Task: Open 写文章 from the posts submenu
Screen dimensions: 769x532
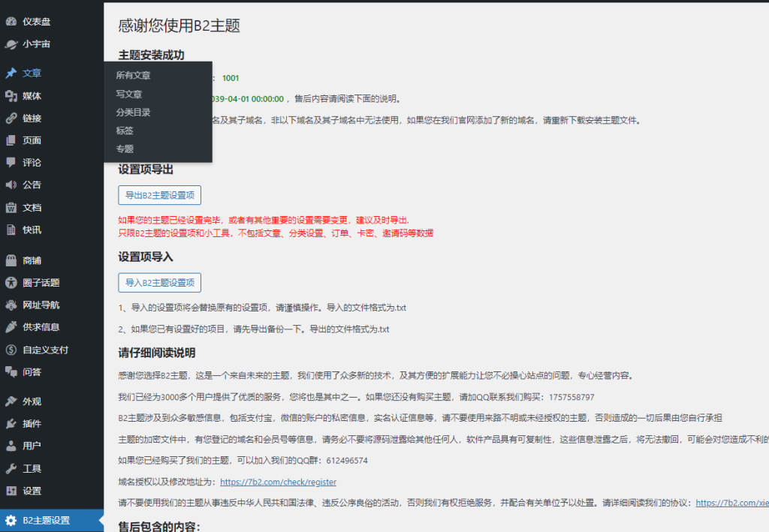Action: coord(128,95)
